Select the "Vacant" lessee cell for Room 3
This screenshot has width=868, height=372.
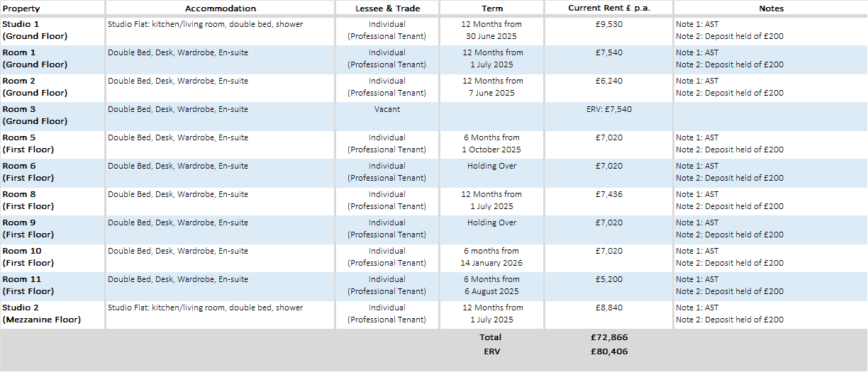[387, 110]
